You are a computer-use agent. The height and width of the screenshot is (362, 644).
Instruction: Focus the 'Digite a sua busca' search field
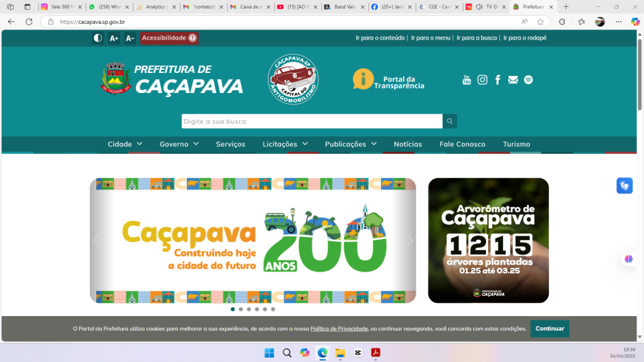pyautogui.click(x=312, y=121)
